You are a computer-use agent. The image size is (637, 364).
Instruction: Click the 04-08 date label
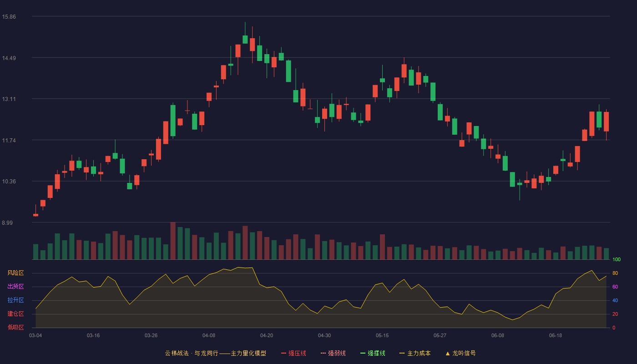coord(209,335)
